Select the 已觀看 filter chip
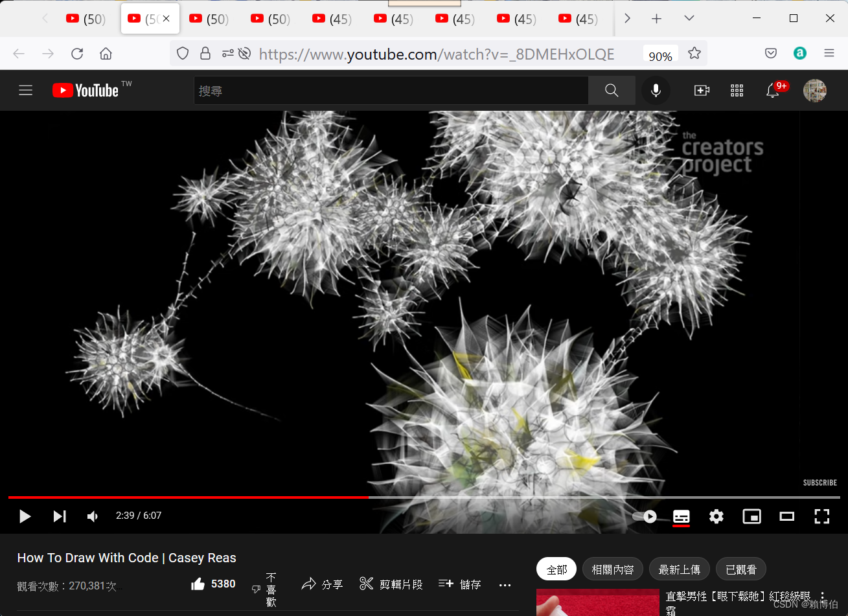Viewport: 848px width, 616px height. (741, 569)
